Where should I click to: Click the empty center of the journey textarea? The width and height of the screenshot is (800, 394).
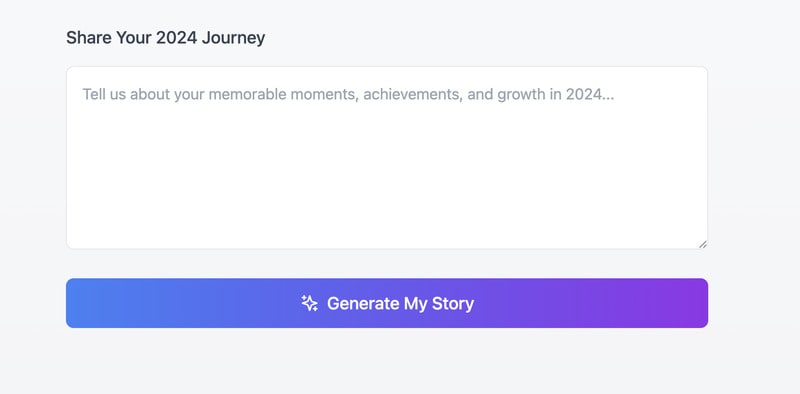(x=387, y=168)
